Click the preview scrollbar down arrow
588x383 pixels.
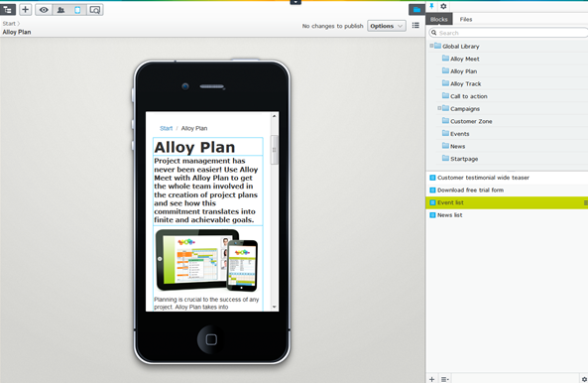[x=274, y=307]
